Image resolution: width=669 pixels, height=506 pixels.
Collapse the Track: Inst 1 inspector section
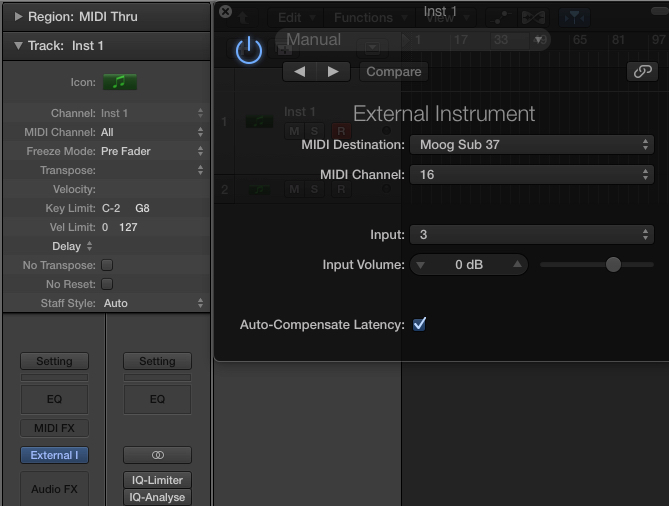pos(18,46)
